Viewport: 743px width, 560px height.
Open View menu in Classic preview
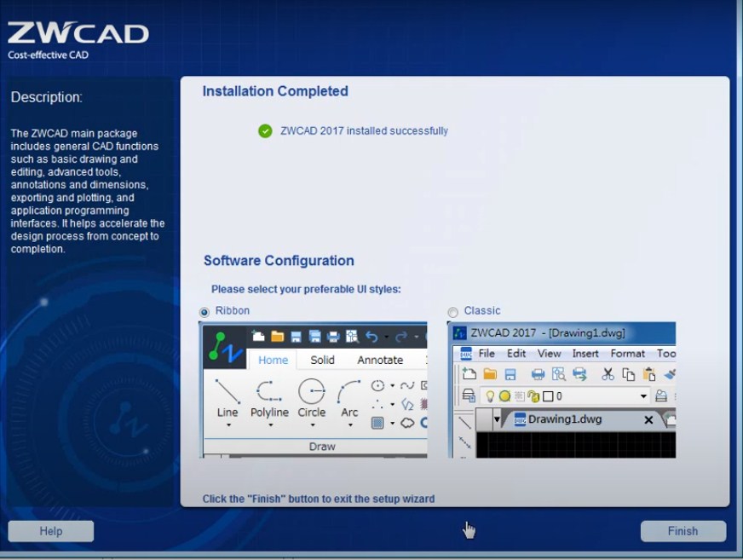click(x=550, y=354)
